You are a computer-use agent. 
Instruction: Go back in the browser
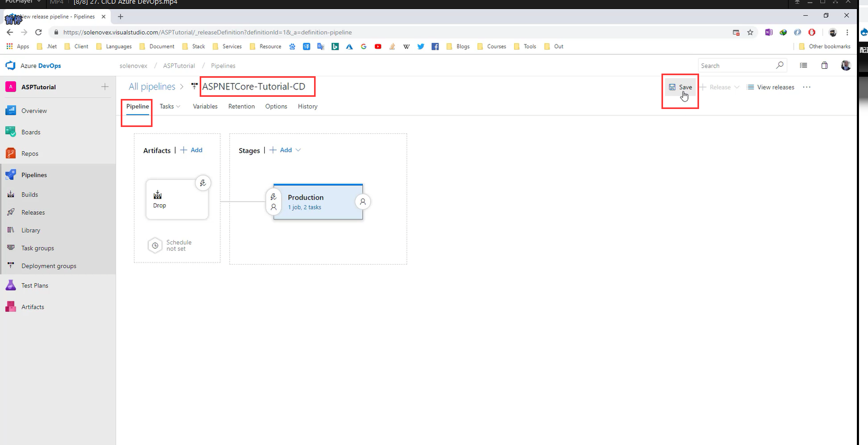pyautogui.click(x=10, y=32)
